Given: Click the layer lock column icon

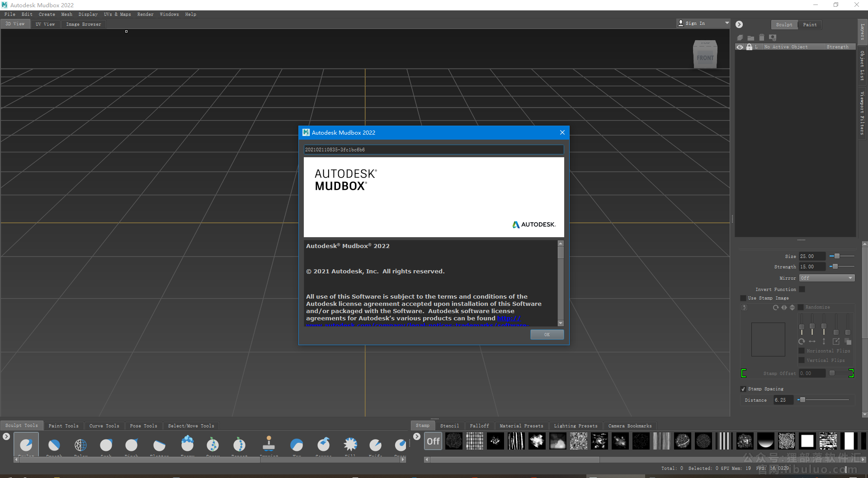Looking at the screenshot, I should pos(749,47).
